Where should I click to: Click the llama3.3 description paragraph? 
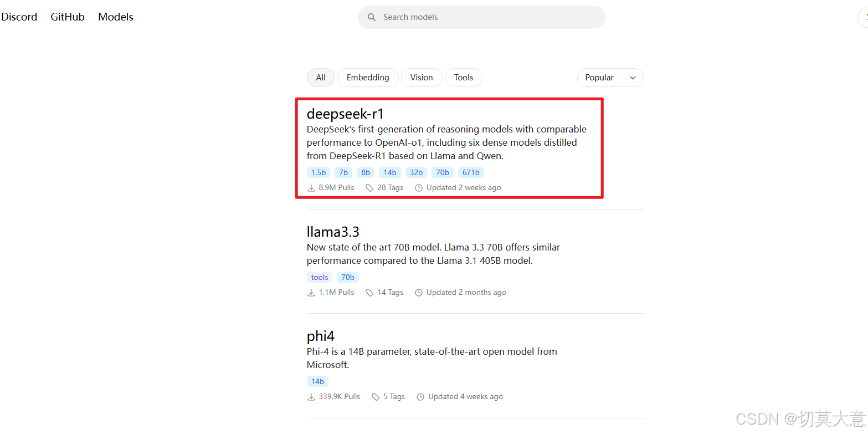pyautogui.click(x=433, y=254)
